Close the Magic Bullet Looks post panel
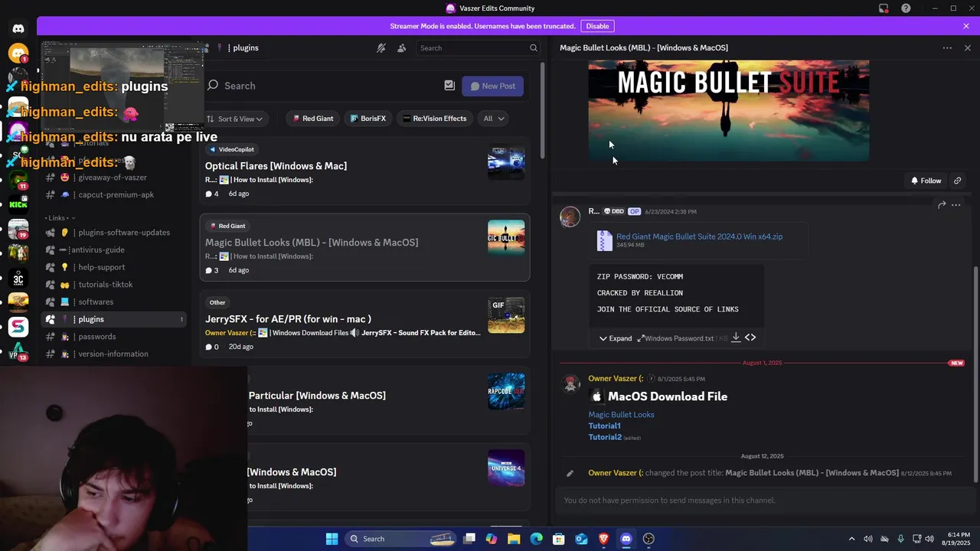Screen dimensions: 980x551 pos(967,47)
